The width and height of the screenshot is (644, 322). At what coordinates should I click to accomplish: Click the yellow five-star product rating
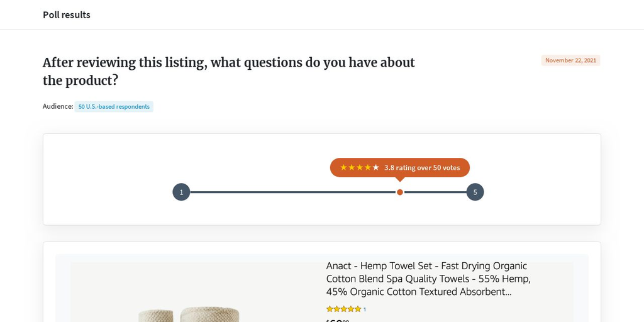(343, 309)
